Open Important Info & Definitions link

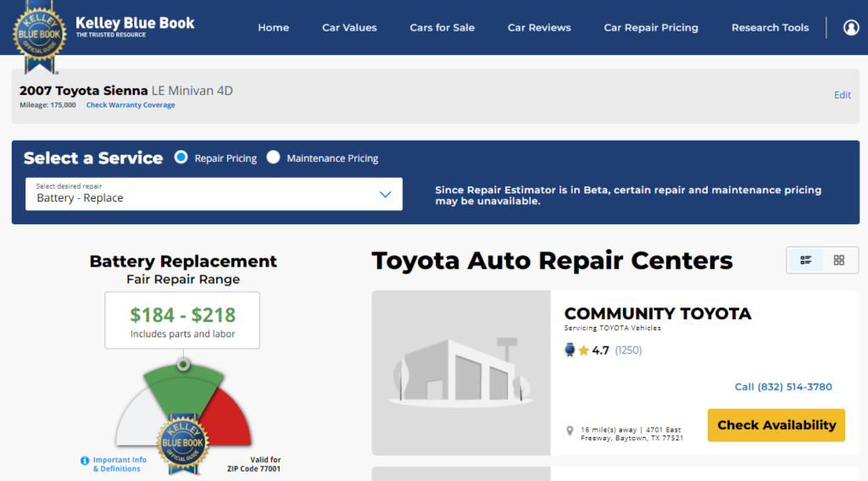point(120,464)
